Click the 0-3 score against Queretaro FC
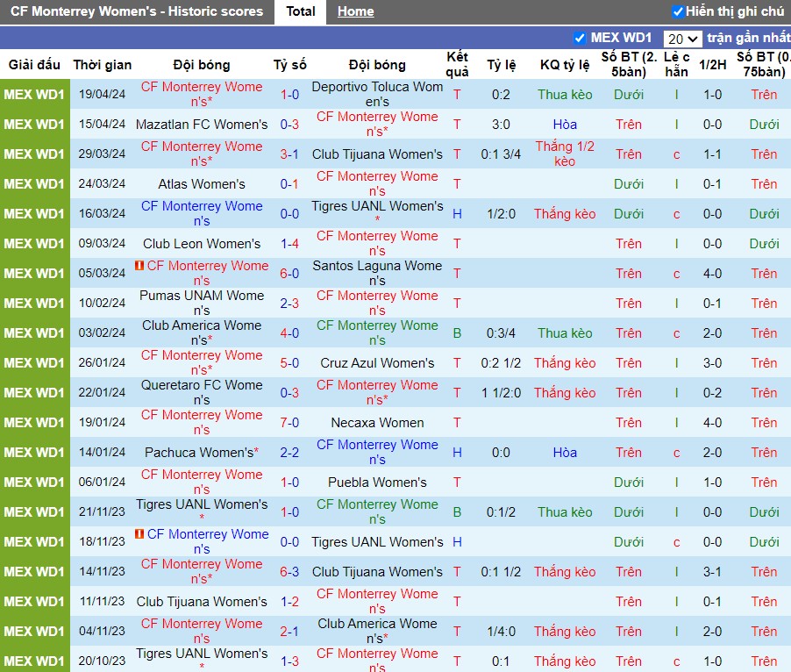791x672 pixels. pyautogui.click(x=289, y=392)
